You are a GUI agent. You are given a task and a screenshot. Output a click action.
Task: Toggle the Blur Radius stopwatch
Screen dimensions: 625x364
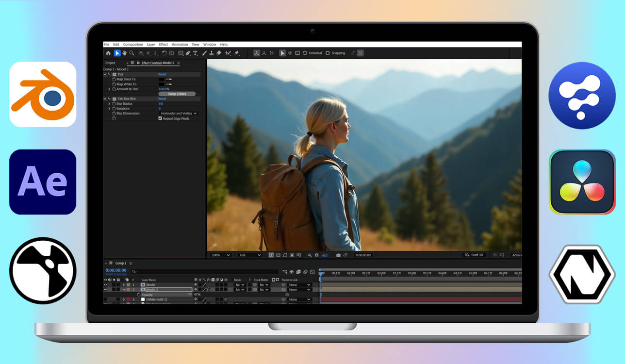tap(114, 103)
